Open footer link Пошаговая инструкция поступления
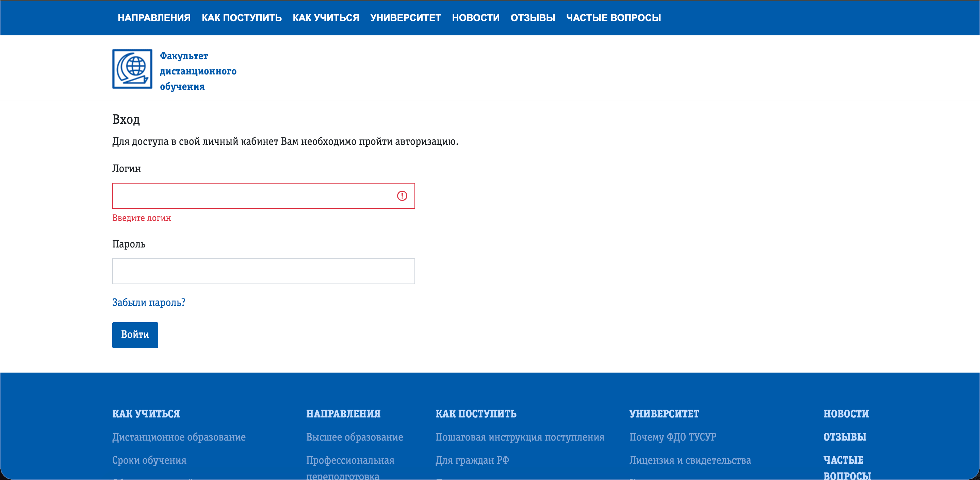This screenshot has width=980, height=480. click(520, 437)
